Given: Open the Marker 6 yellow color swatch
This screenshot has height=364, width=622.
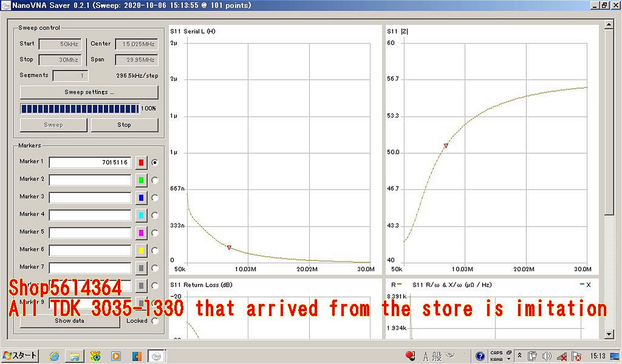Looking at the screenshot, I should pos(141,250).
